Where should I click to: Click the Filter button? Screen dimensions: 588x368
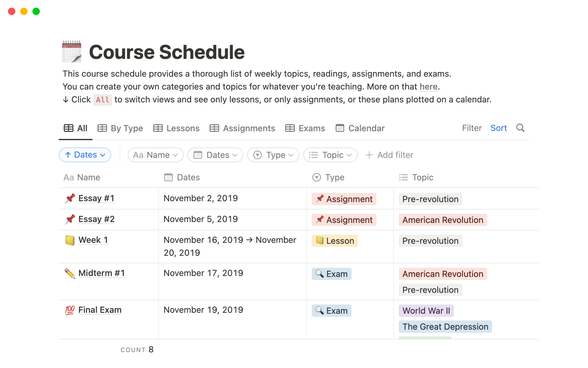(472, 128)
